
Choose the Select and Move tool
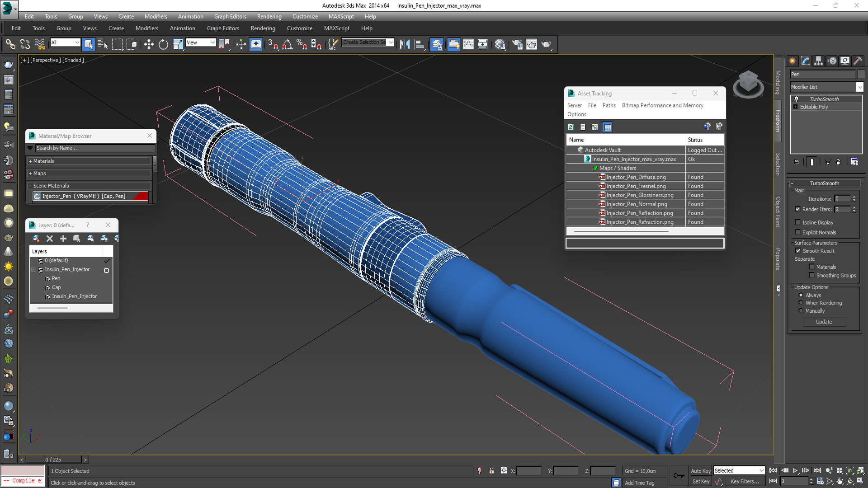(149, 44)
